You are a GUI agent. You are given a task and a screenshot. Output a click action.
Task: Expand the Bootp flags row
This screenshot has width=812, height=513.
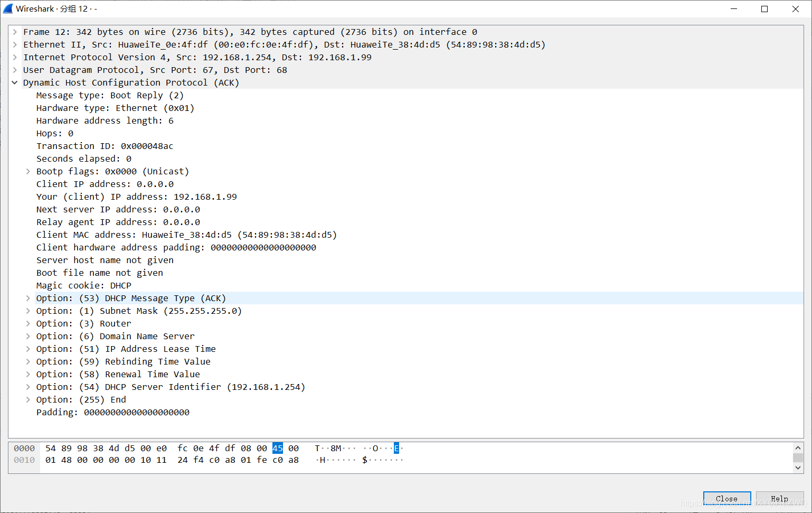pos(28,171)
